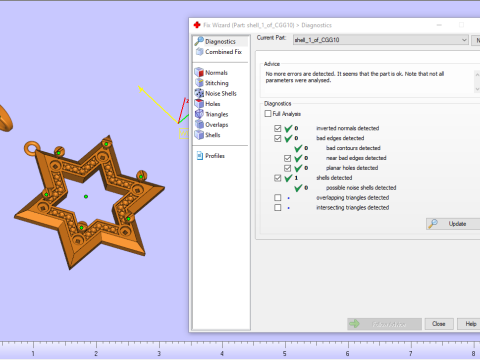Viewport: 480px width, 360px height.
Task: Click the 'shells detected' label
Action: [x=334, y=178]
